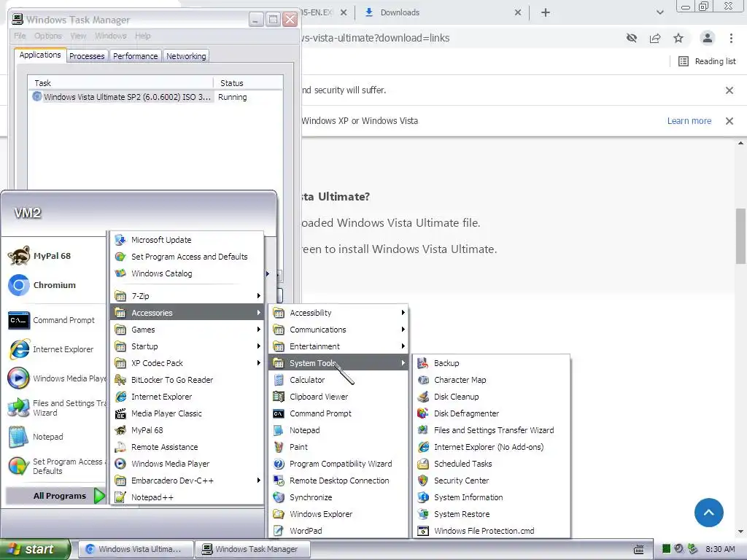Screen dimensions: 747x560
Task: Open Task Manager View menu
Action: (78, 36)
